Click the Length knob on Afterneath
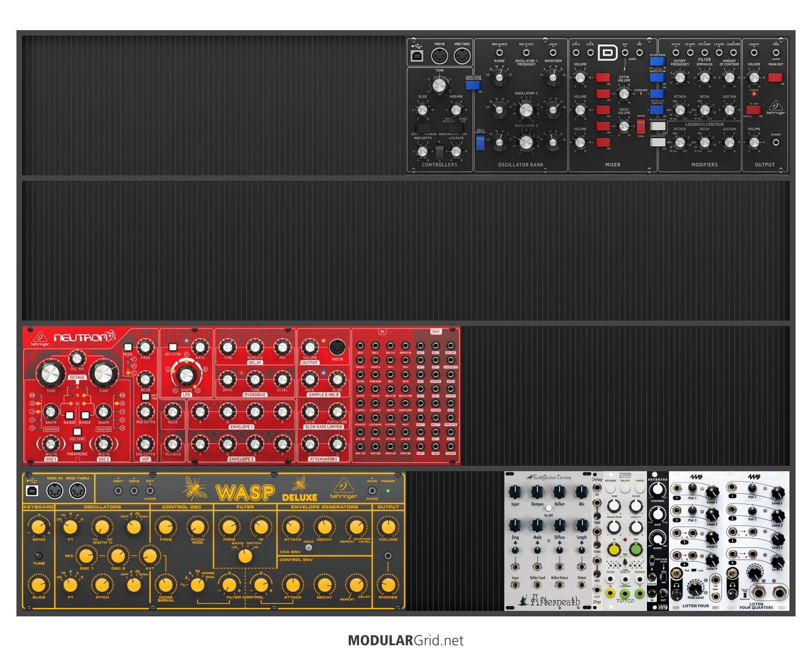This screenshot has width=812, height=652. (x=582, y=525)
